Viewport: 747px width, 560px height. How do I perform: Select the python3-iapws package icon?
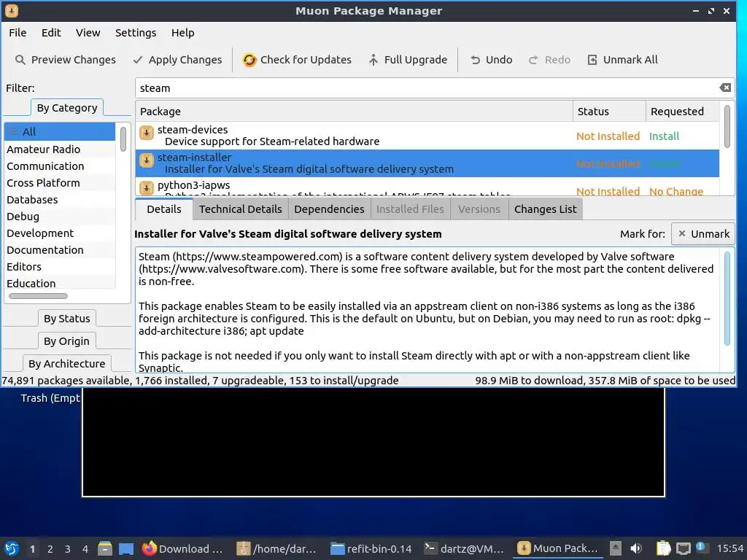[146, 187]
